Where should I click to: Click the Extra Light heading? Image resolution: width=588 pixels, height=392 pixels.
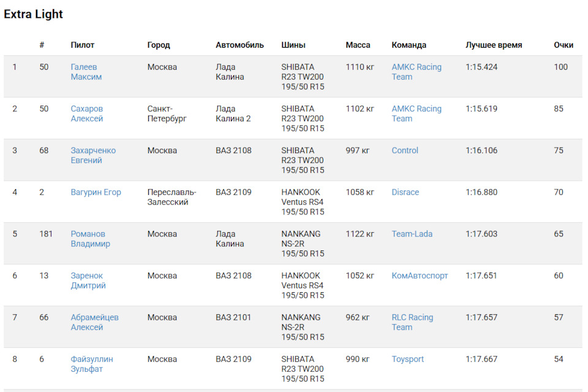click(x=33, y=14)
